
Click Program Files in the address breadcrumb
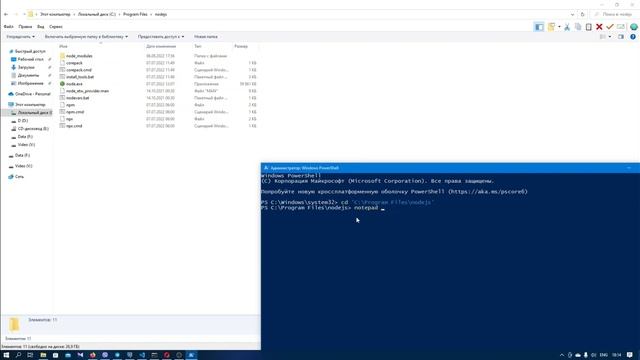coord(135,14)
